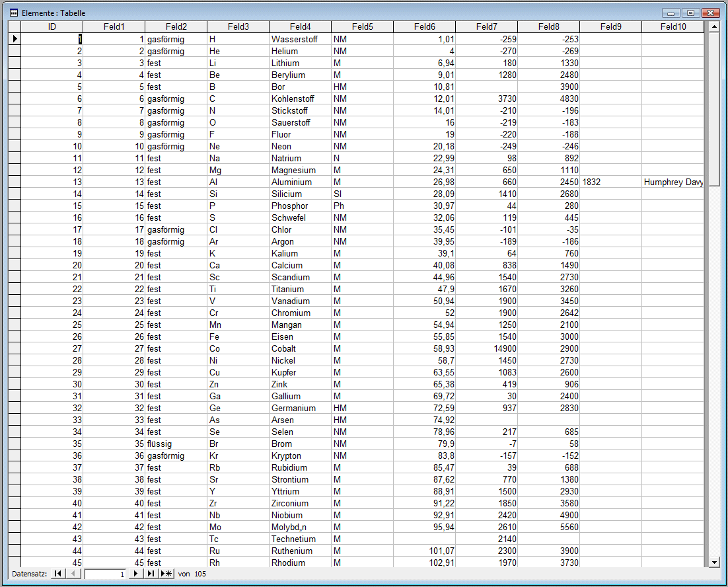Select row selector of Wasserstoff record
Screen dimensions: 728x587
pyautogui.click(x=15, y=39)
